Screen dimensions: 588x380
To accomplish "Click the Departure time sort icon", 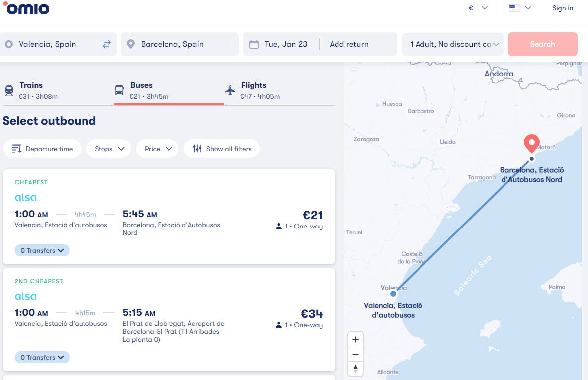I will (x=16, y=148).
